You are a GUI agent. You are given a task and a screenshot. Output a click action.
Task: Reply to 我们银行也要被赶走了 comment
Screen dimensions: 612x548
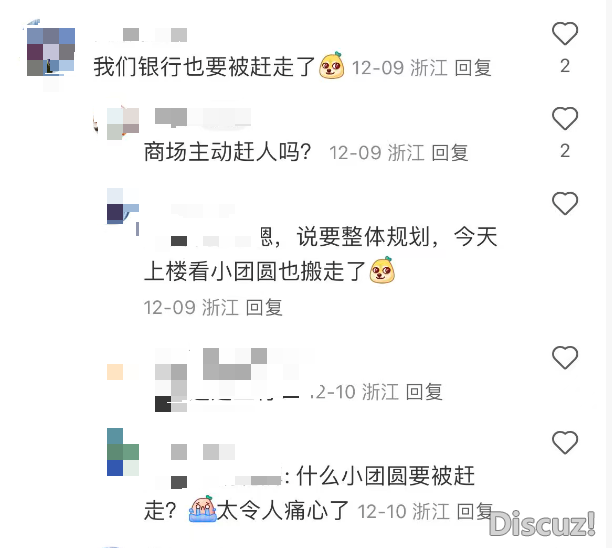[x=473, y=68]
